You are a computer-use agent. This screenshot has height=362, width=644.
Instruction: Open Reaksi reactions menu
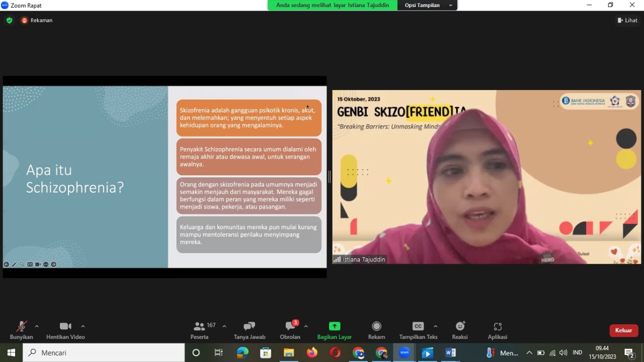(460, 330)
